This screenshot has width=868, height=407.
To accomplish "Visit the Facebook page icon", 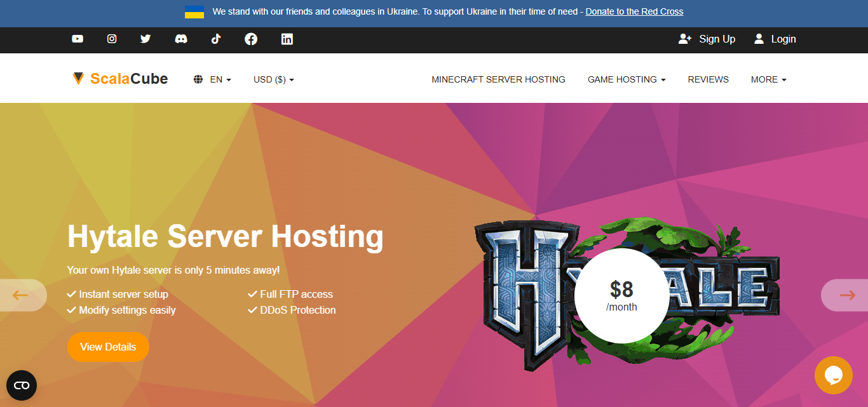I will tap(251, 39).
